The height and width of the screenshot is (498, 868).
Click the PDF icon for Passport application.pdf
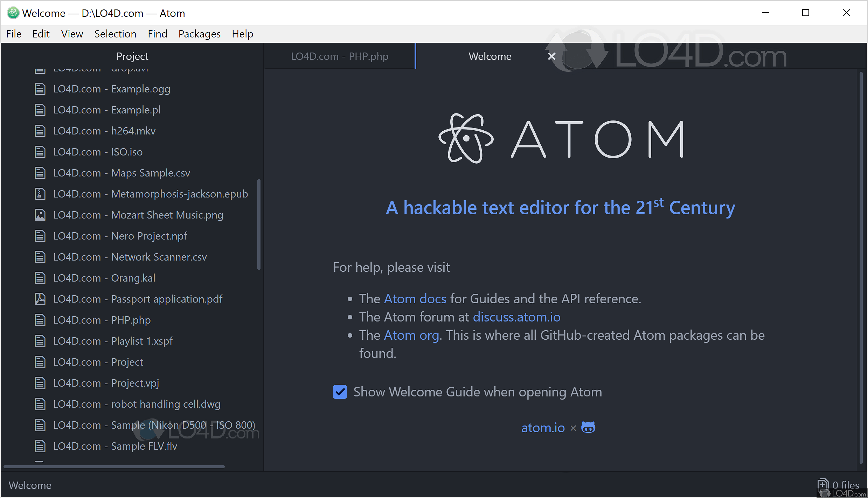click(40, 299)
